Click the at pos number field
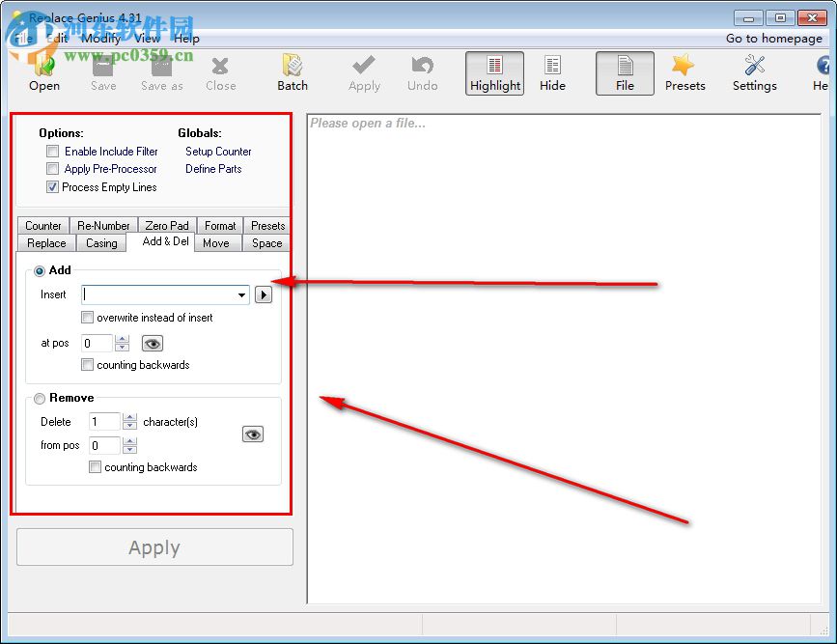 98,344
